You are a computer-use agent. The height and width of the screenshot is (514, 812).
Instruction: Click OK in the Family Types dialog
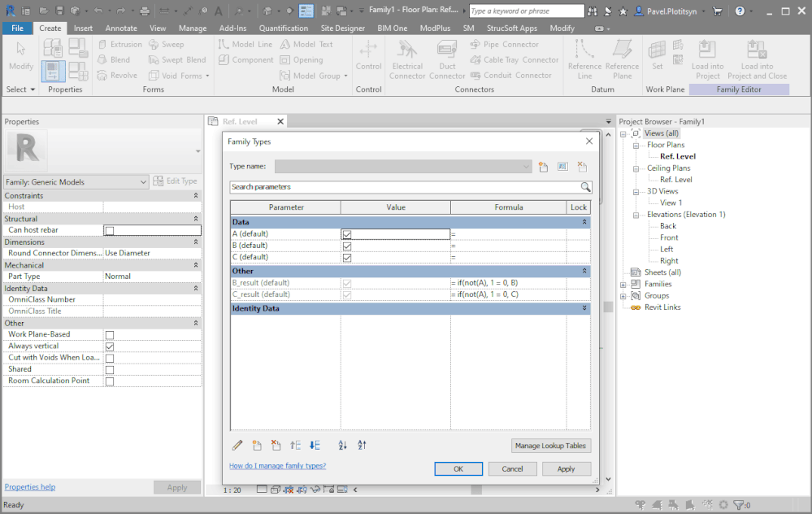pyautogui.click(x=458, y=469)
